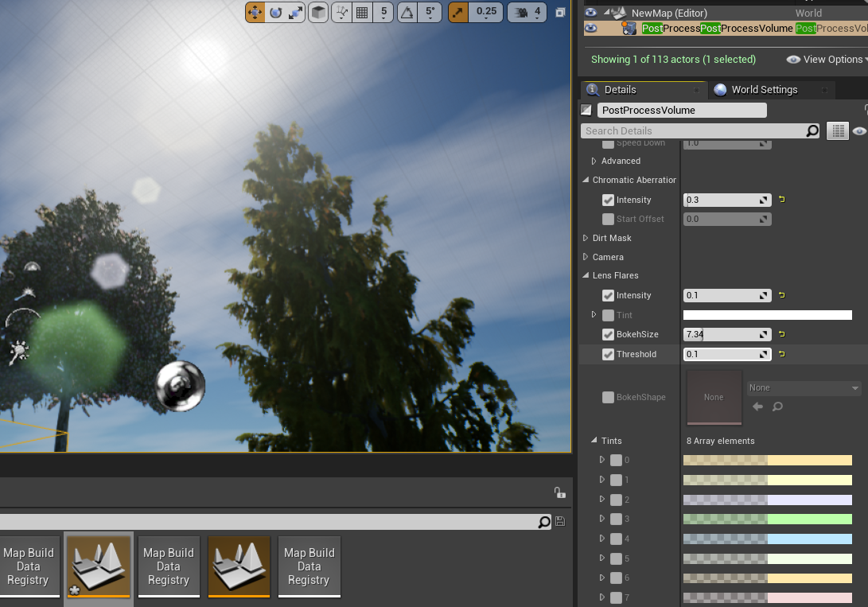Image resolution: width=868 pixels, height=607 pixels.
Task: Select the chrome sphere reflection capture actor
Action: (x=181, y=386)
